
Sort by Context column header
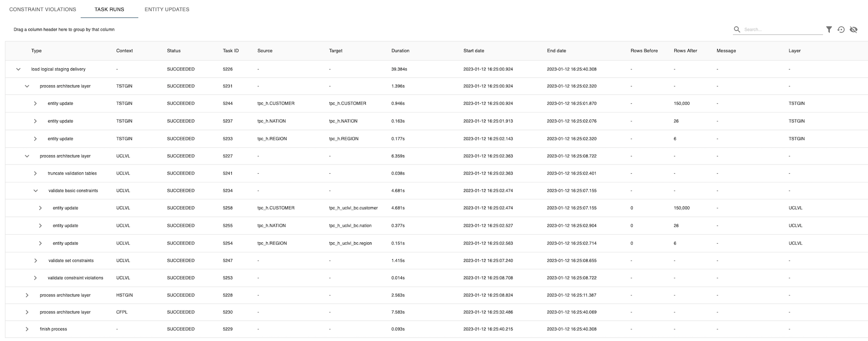pyautogui.click(x=125, y=51)
